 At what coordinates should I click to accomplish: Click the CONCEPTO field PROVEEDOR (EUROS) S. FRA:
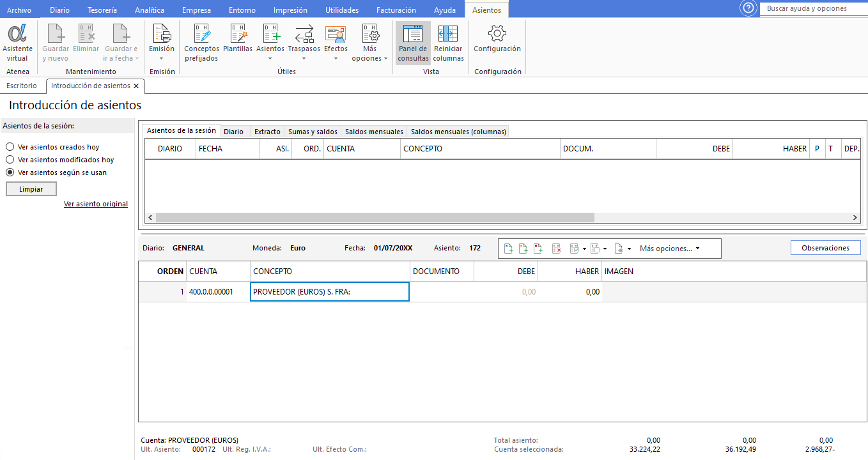click(330, 292)
